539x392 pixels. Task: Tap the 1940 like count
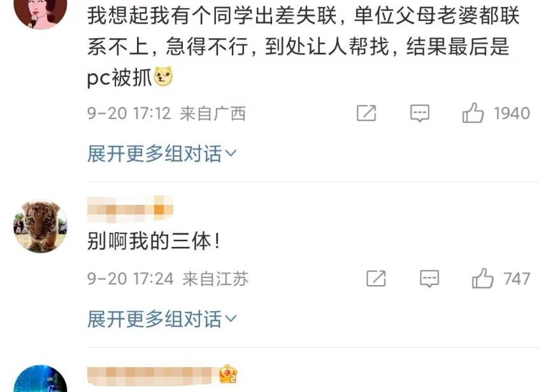pos(512,113)
